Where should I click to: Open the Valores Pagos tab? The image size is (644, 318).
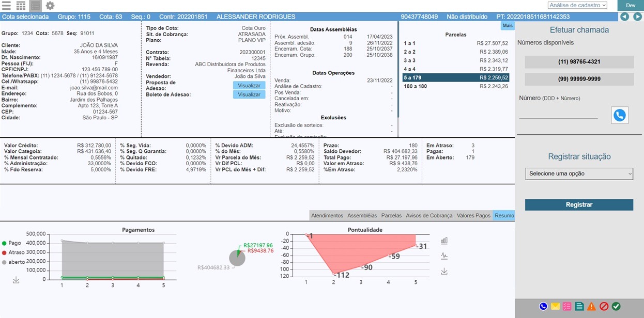pyautogui.click(x=473, y=215)
